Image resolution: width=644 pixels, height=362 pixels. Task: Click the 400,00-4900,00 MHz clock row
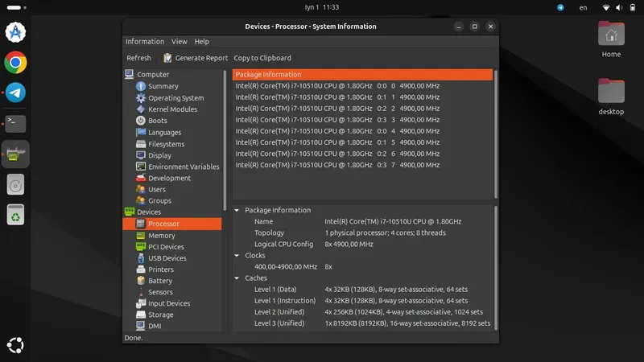coord(362,267)
